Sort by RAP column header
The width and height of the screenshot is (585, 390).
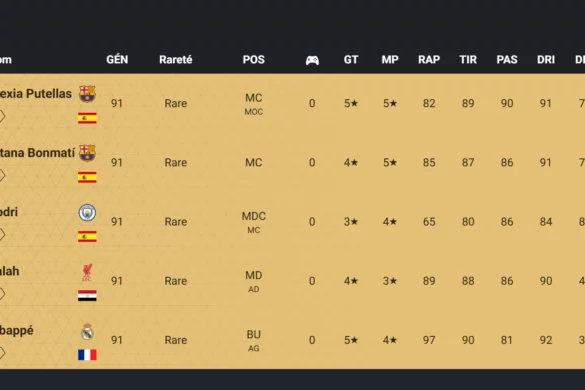click(x=429, y=60)
